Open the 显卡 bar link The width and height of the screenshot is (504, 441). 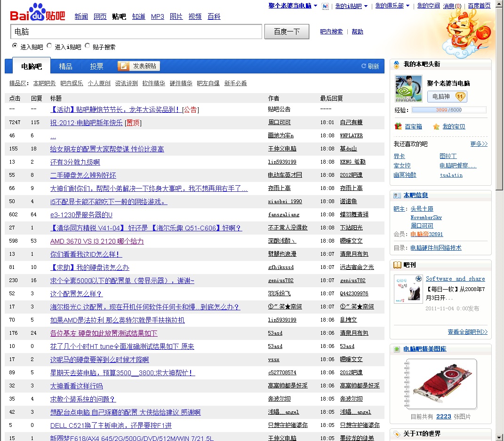[399, 156]
